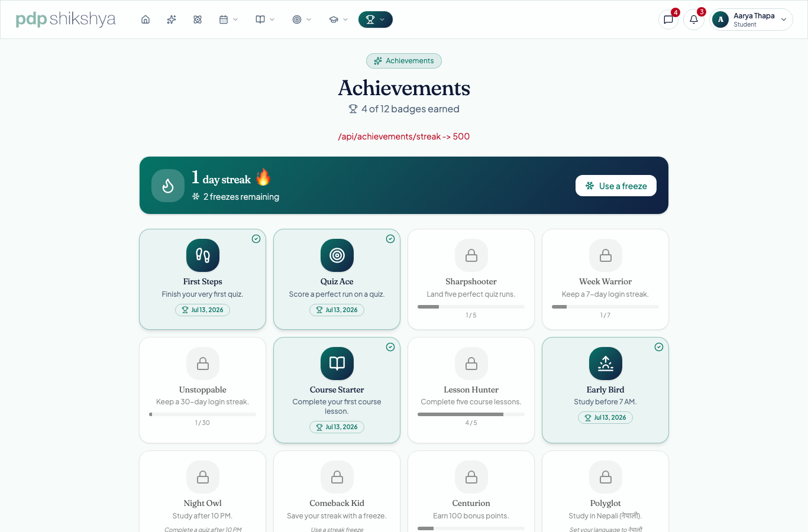This screenshot has height=532, width=808.
Task: Click the "Lesson Hunter" card title
Action: (x=471, y=390)
